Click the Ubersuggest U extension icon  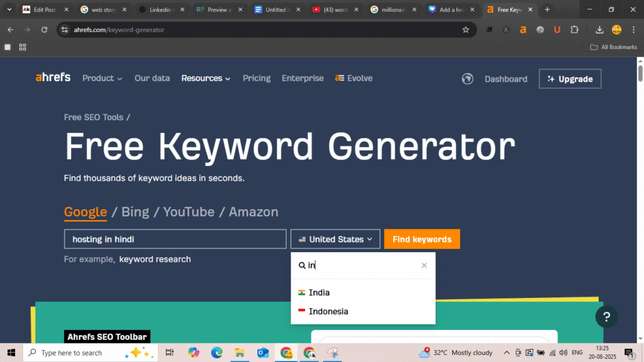(x=557, y=30)
